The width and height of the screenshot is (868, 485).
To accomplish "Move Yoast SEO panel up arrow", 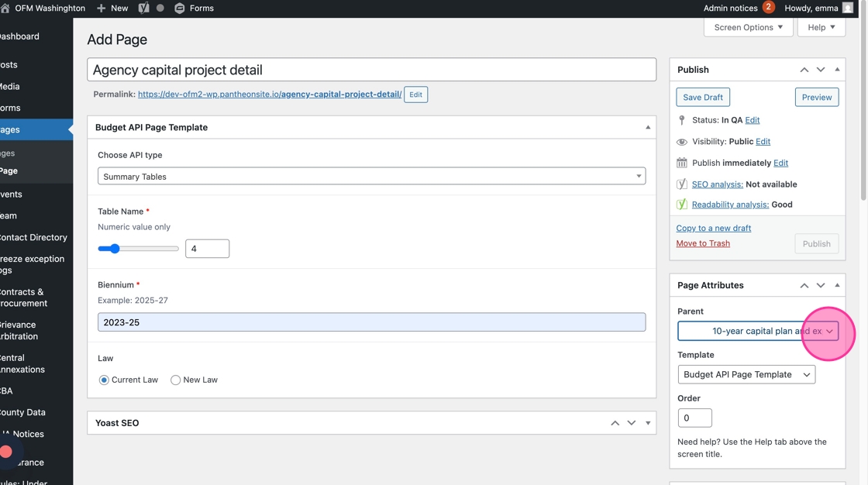I will (x=615, y=423).
